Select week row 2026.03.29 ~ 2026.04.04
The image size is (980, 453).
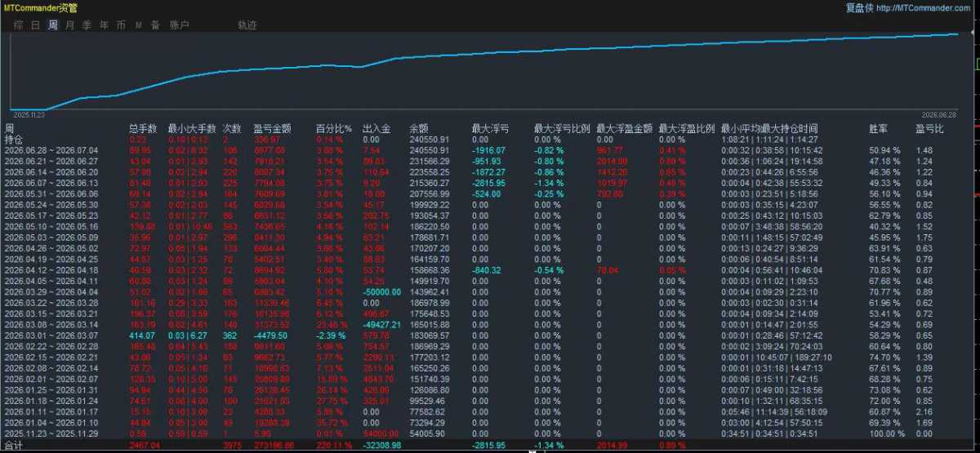coord(51,291)
